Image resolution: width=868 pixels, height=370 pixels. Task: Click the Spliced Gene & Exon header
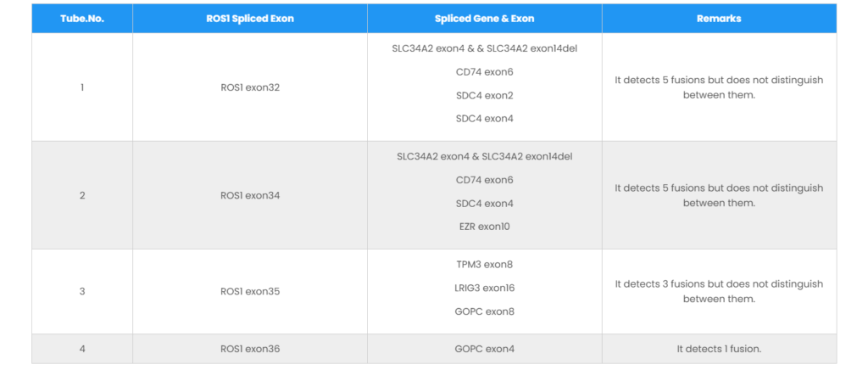tap(484, 19)
